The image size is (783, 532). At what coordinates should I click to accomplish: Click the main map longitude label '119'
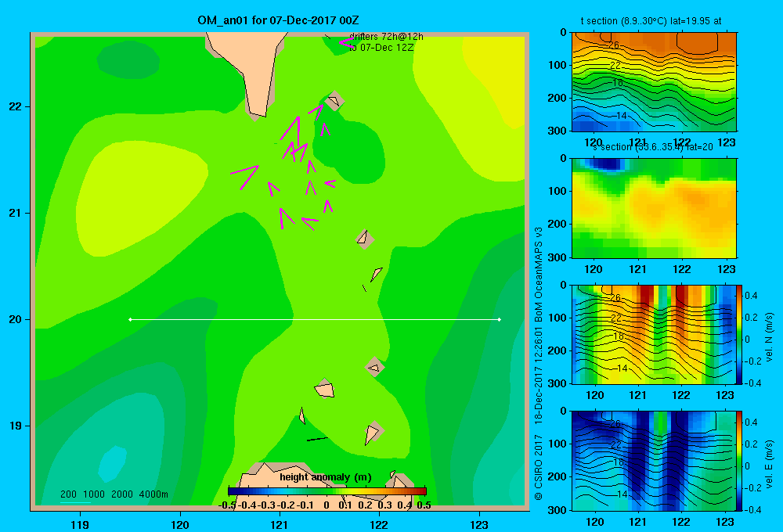coord(80,524)
